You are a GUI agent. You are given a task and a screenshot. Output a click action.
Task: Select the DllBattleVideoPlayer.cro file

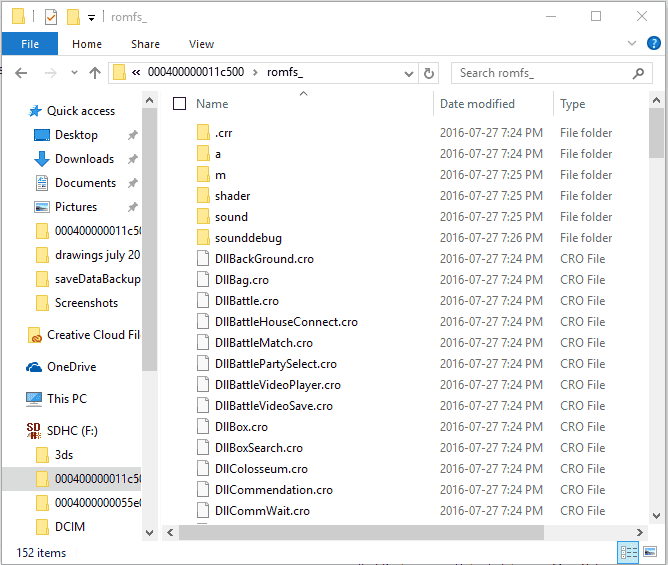coord(278,385)
